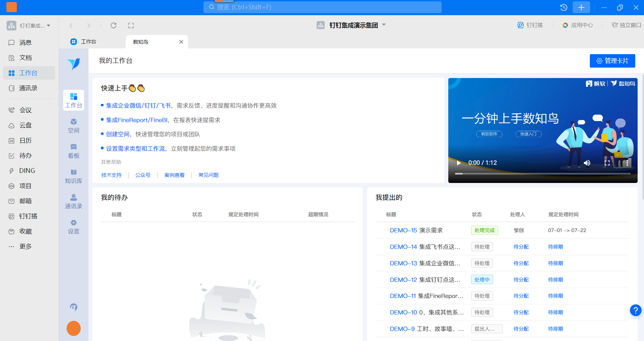Play the 一分钟上手数知鸟 video
This screenshot has height=341, width=644.
pos(459,163)
